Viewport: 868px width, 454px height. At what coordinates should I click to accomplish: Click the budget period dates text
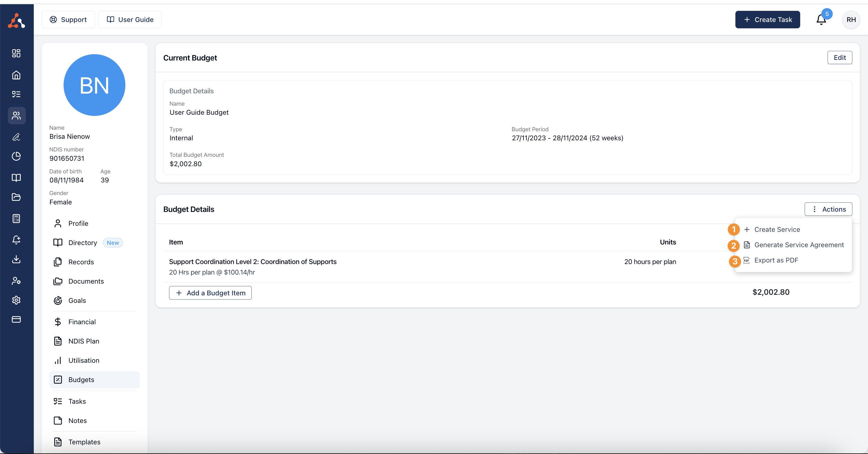pos(568,138)
